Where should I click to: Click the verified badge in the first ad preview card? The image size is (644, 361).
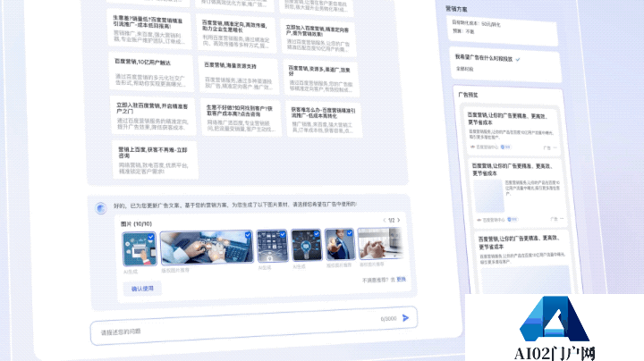[505, 147]
